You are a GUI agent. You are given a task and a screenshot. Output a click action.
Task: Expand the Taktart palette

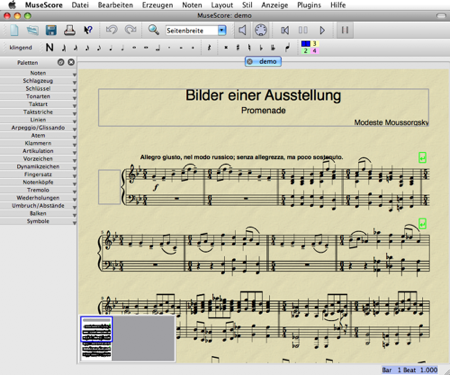(x=38, y=104)
